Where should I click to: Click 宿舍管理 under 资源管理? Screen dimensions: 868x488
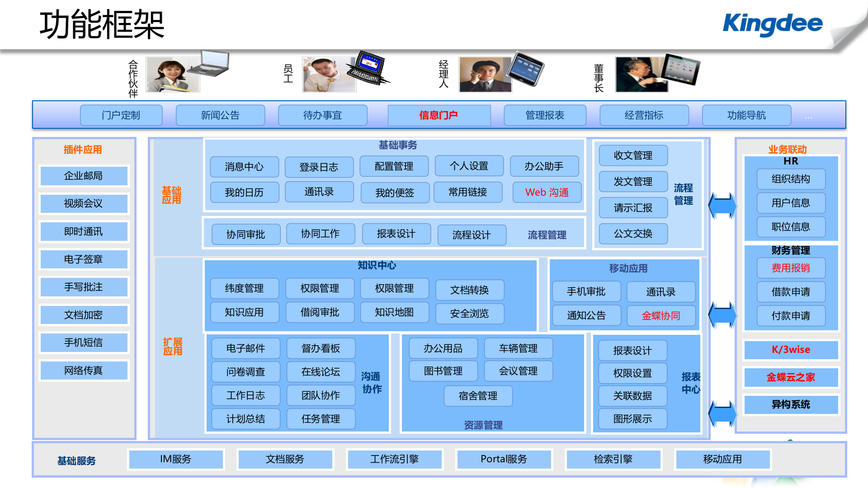click(x=478, y=396)
